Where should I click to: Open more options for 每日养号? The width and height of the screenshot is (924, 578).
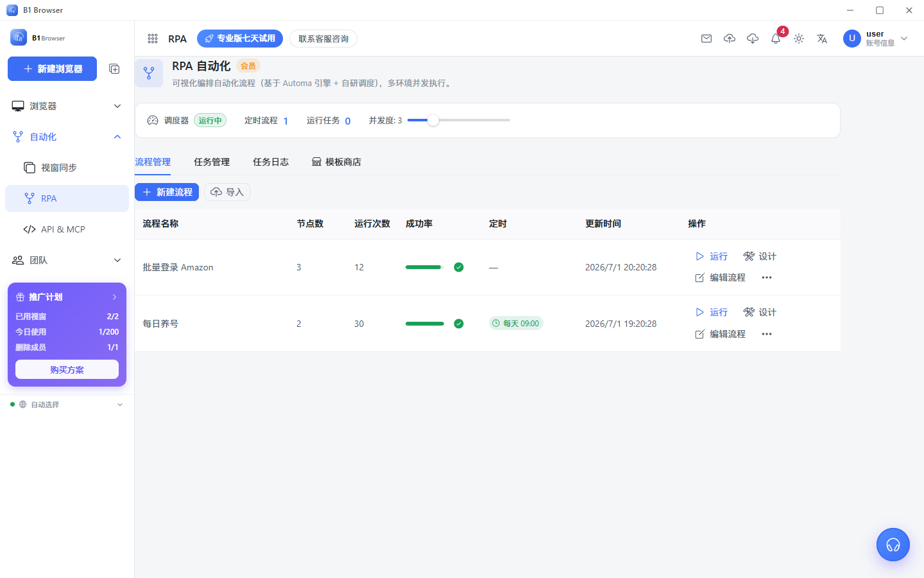coord(767,334)
